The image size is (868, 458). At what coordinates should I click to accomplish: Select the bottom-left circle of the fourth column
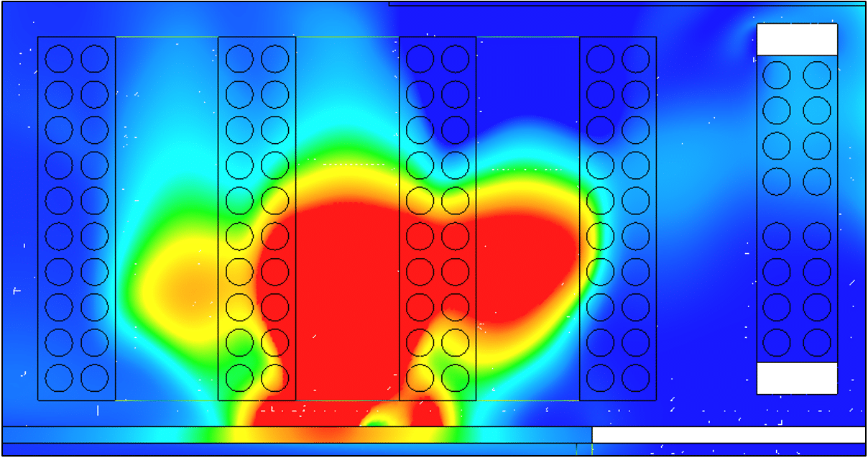[x=601, y=377]
